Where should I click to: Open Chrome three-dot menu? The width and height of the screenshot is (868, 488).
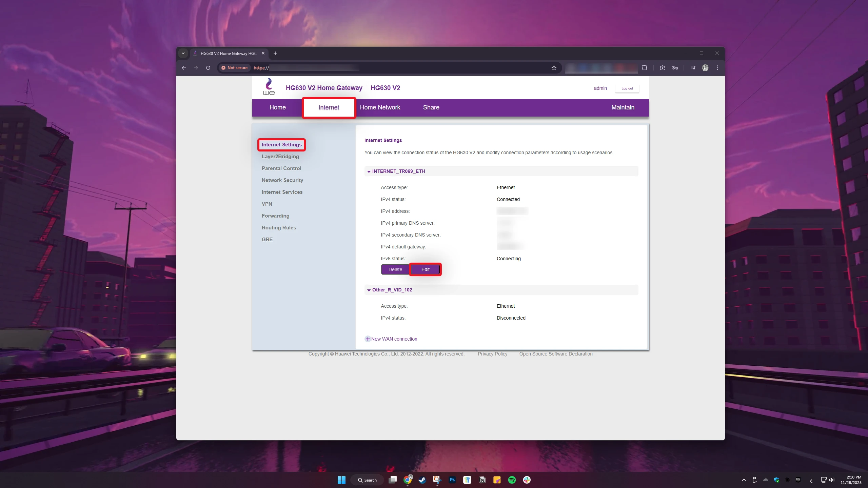click(x=717, y=68)
